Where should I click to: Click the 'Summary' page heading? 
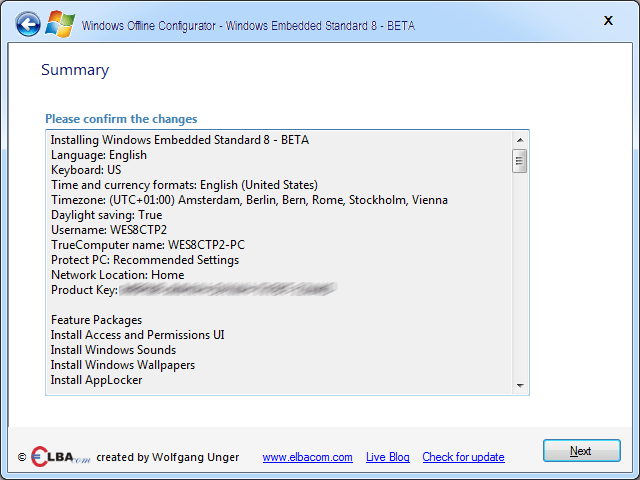[75, 70]
